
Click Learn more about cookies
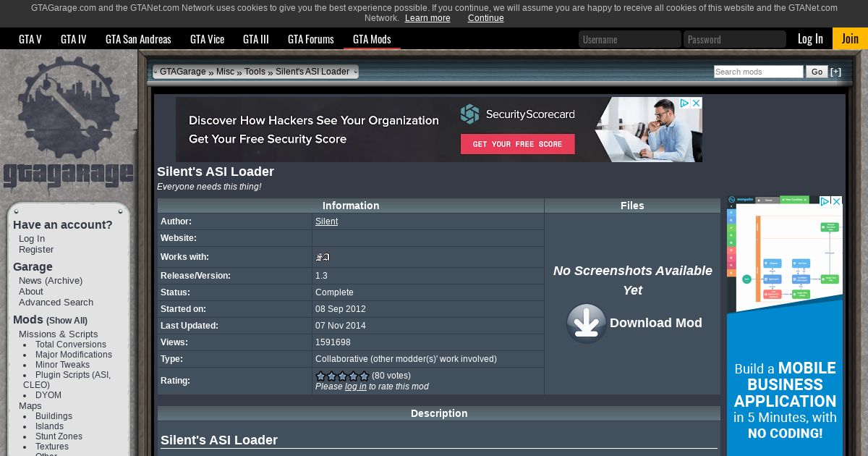pyautogui.click(x=427, y=18)
